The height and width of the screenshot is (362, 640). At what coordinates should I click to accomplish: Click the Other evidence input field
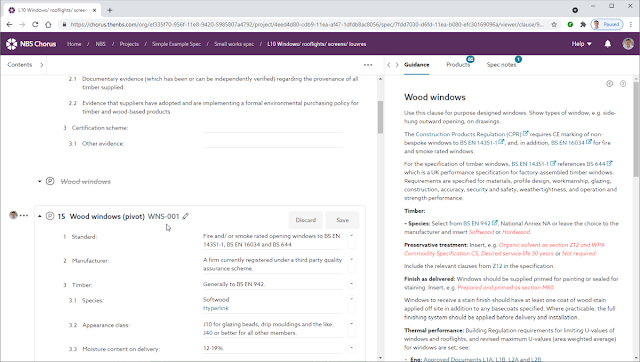[x=273, y=143]
